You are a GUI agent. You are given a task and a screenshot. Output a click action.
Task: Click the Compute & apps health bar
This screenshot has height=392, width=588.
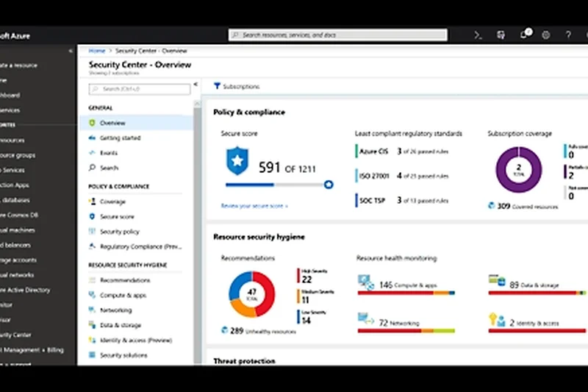click(x=406, y=293)
